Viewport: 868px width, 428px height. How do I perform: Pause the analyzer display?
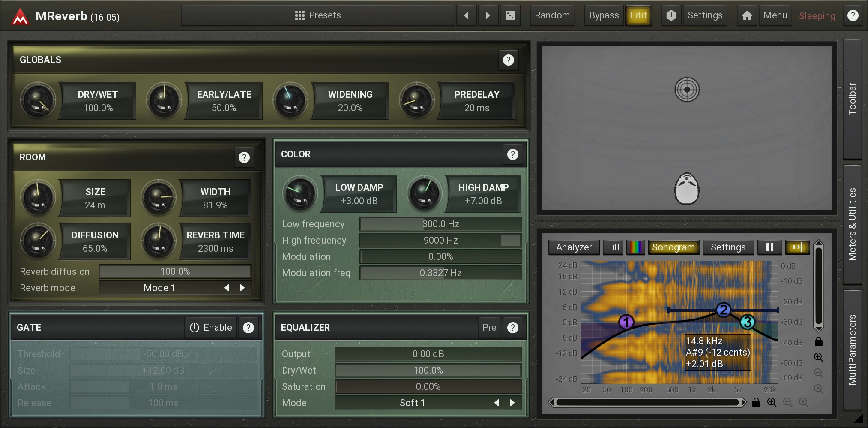[x=769, y=247]
